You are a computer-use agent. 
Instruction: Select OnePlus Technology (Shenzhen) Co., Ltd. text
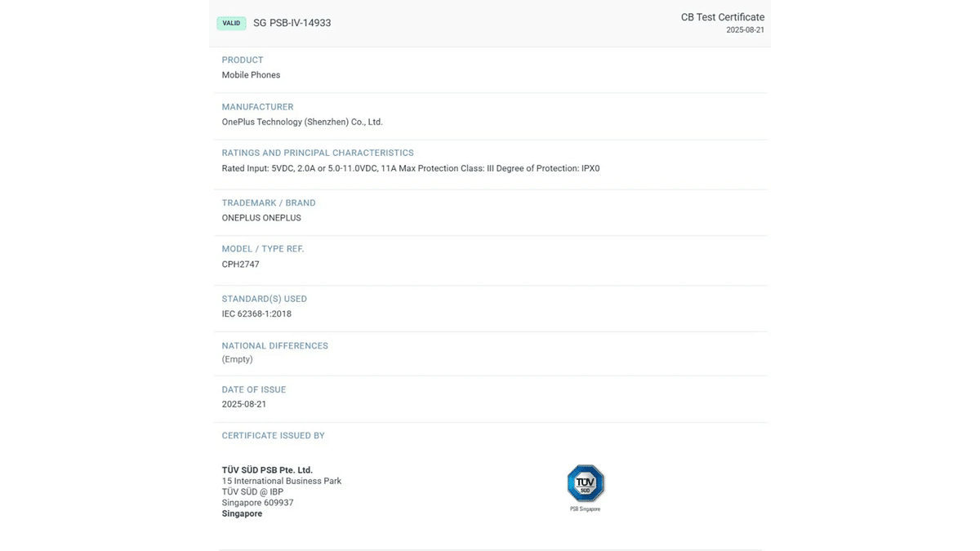coord(302,122)
